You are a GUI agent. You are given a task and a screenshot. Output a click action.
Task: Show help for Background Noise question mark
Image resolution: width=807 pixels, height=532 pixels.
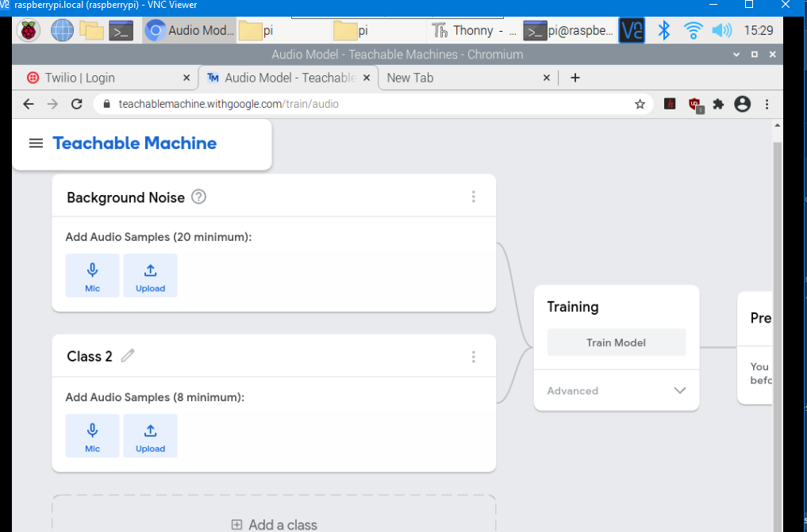click(198, 197)
